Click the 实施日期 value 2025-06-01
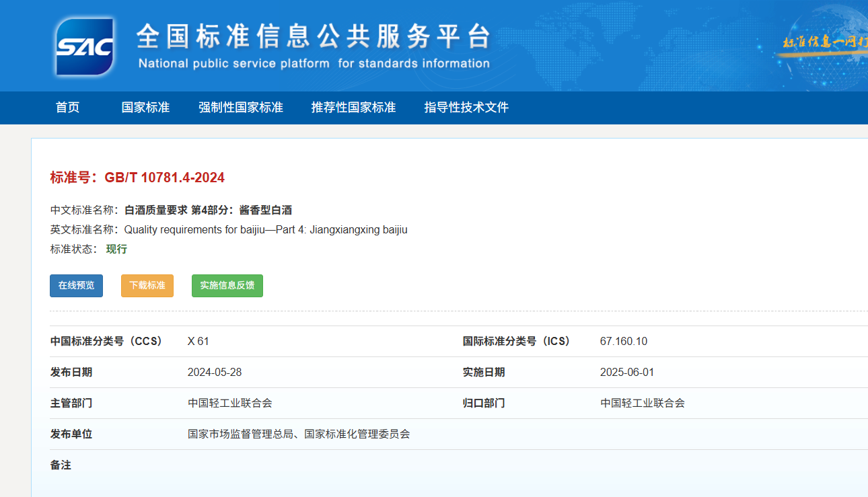This screenshot has height=497, width=868. (626, 373)
